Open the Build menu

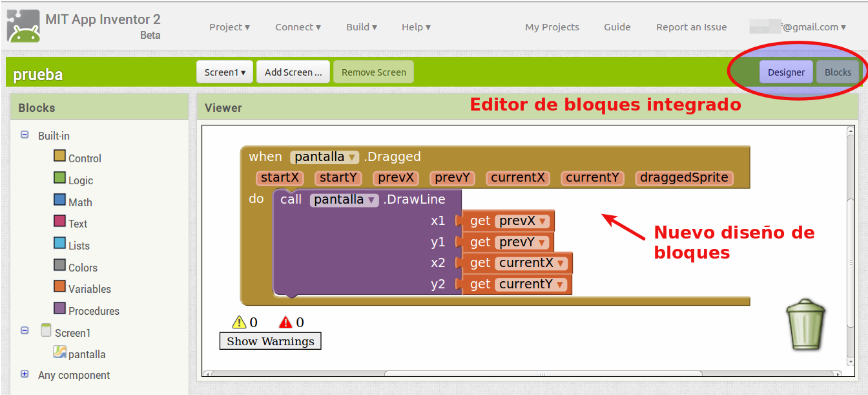coord(361,27)
